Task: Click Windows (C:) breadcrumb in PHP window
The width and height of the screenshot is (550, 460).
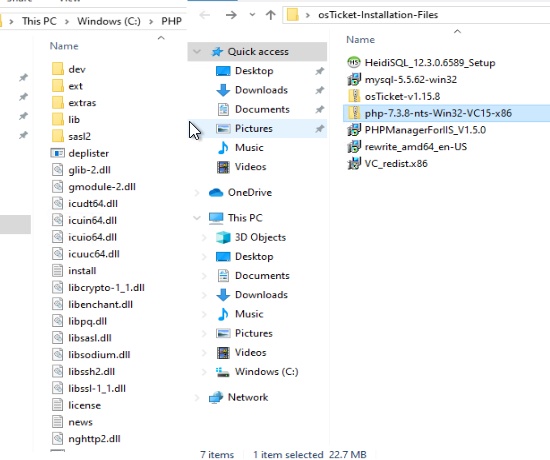Action: pyautogui.click(x=109, y=21)
